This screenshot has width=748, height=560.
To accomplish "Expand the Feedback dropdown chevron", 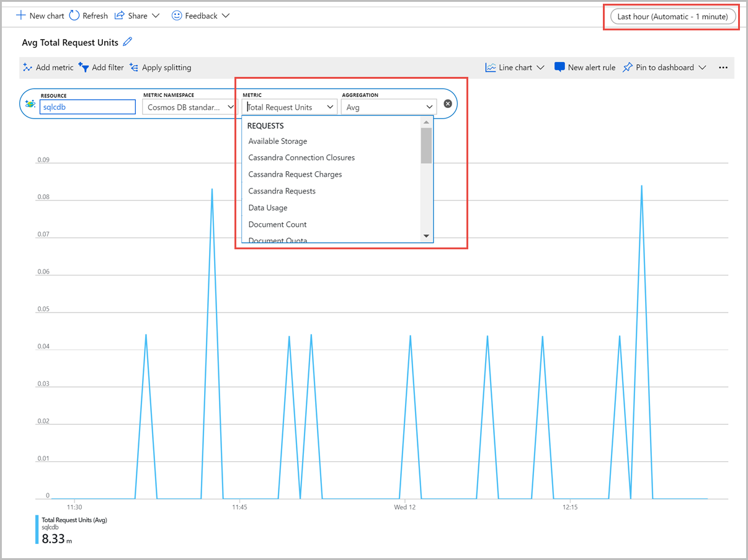I will coord(225,16).
